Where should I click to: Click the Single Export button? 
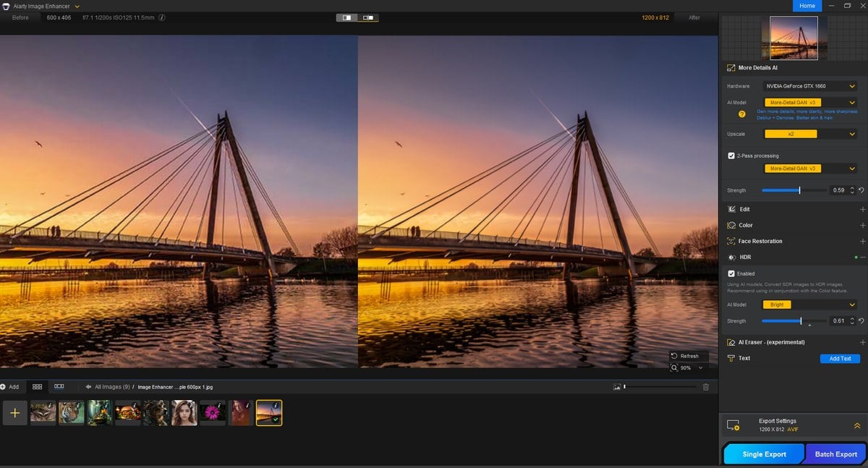pos(765,454)
